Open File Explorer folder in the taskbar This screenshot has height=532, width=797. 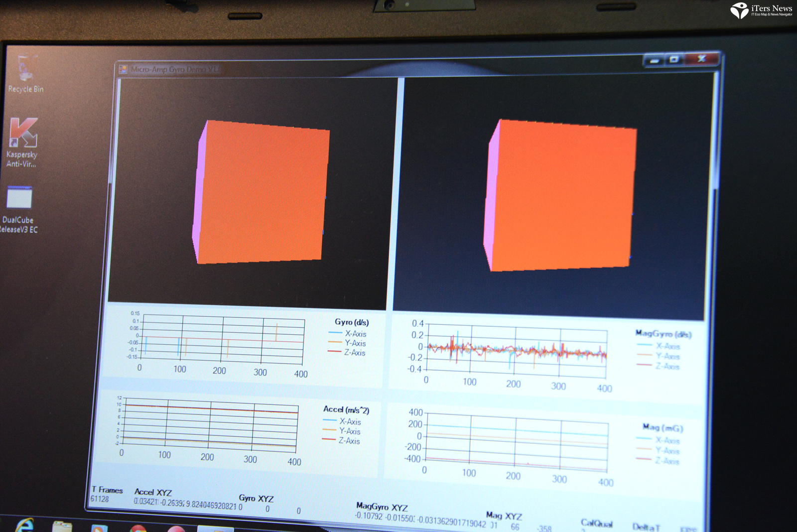click(x=62, y=526)
